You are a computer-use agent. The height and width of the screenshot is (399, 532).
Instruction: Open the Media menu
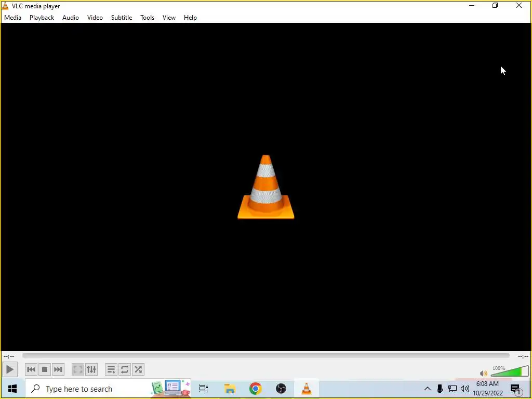12,18
